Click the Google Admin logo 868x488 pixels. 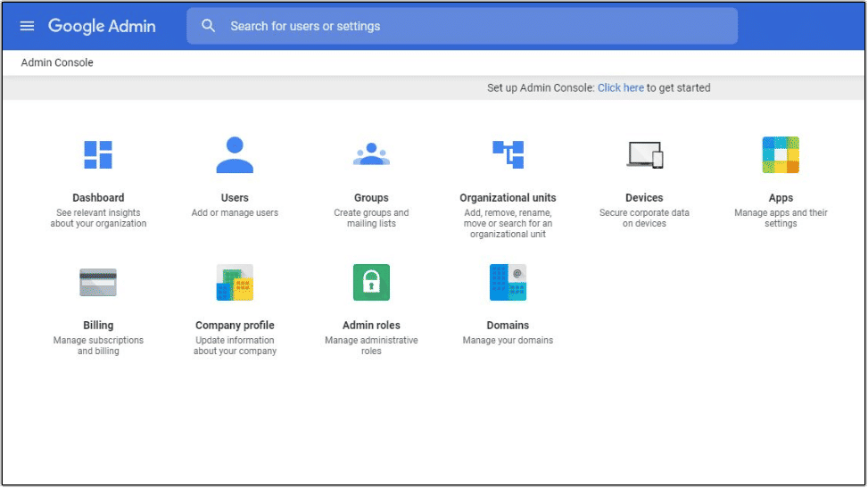click(x=102, y=26)
